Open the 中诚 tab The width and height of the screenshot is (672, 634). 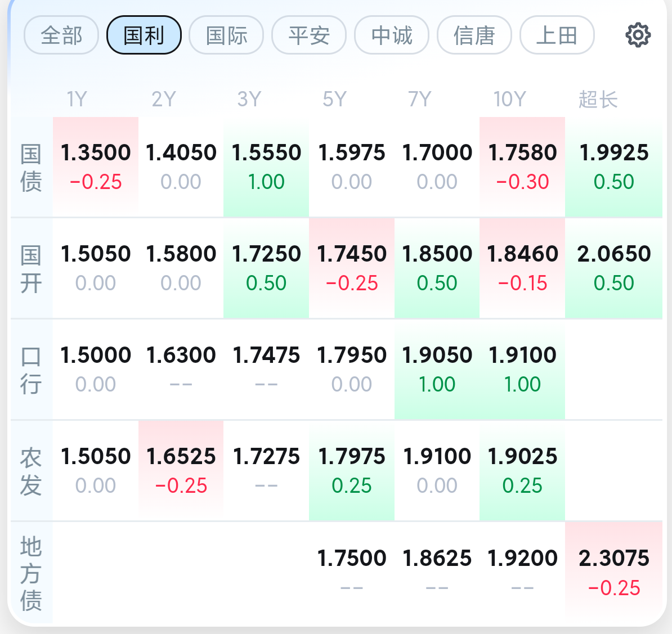tap(392, 35)
